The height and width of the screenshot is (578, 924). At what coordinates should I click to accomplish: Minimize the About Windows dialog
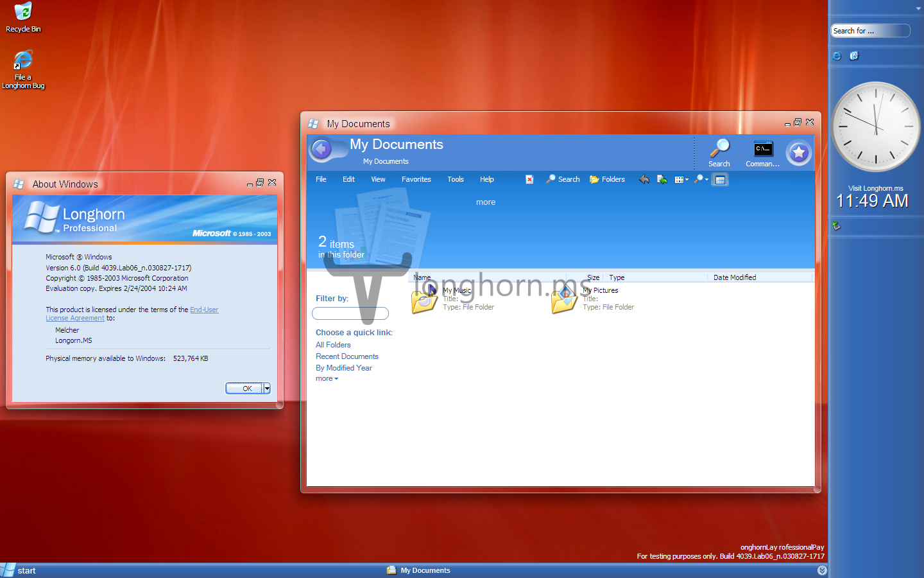pos(250,184)
